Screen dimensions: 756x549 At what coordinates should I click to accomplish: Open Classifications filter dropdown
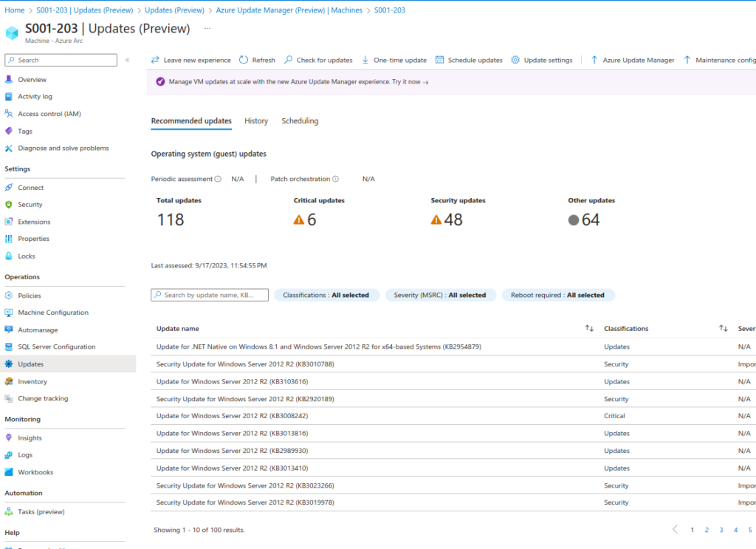(x=326, y=296)
